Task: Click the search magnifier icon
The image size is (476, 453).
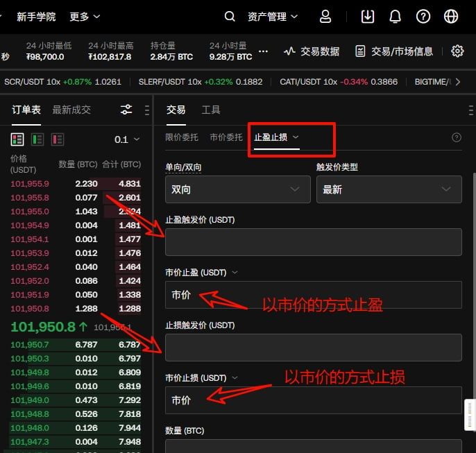Action: tap(230, 16)
